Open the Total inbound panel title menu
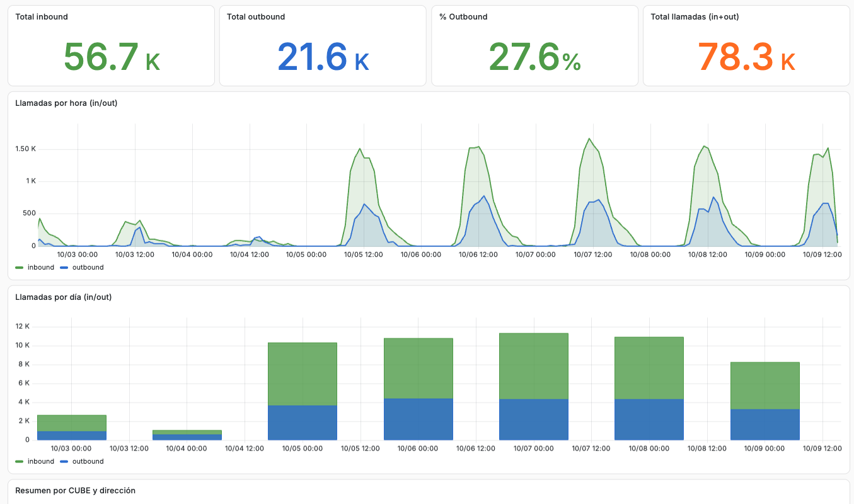854x504 pixels. [x=42, y=17]
